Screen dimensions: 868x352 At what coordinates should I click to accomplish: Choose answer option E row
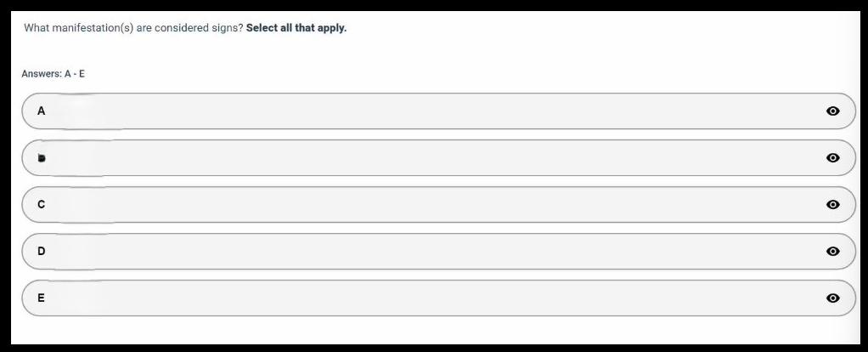pyautogui.click(x=425, y=298)
